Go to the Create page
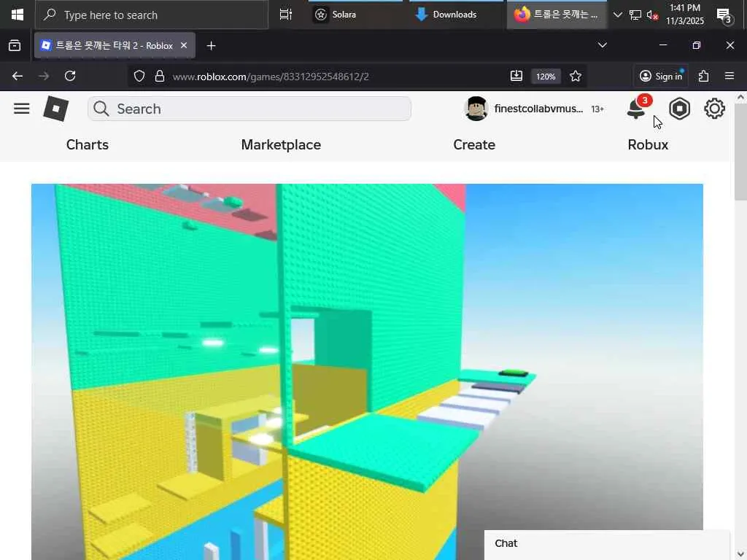Screen dimensions: 747x560 tap(474, 145)
